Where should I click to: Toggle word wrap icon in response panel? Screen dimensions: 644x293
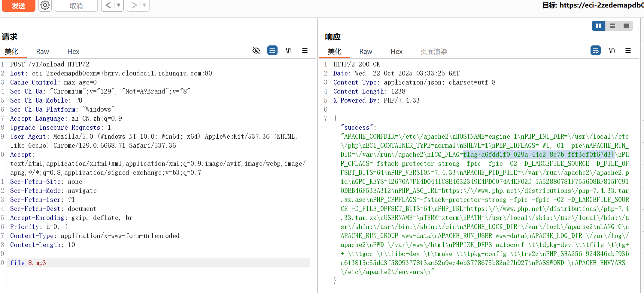pos(595,50)
